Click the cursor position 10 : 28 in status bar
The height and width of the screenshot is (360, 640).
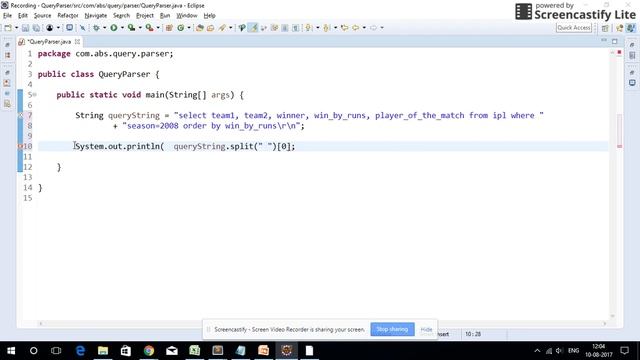pos(473,334)
